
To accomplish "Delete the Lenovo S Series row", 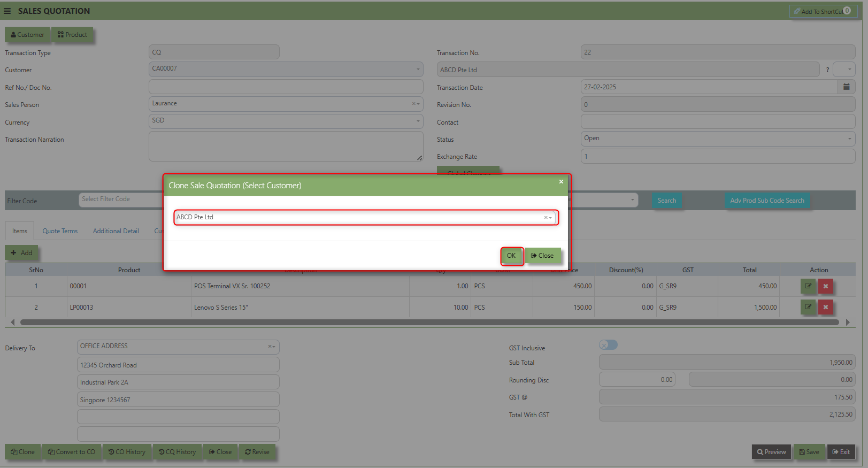I will click(825, 308).
